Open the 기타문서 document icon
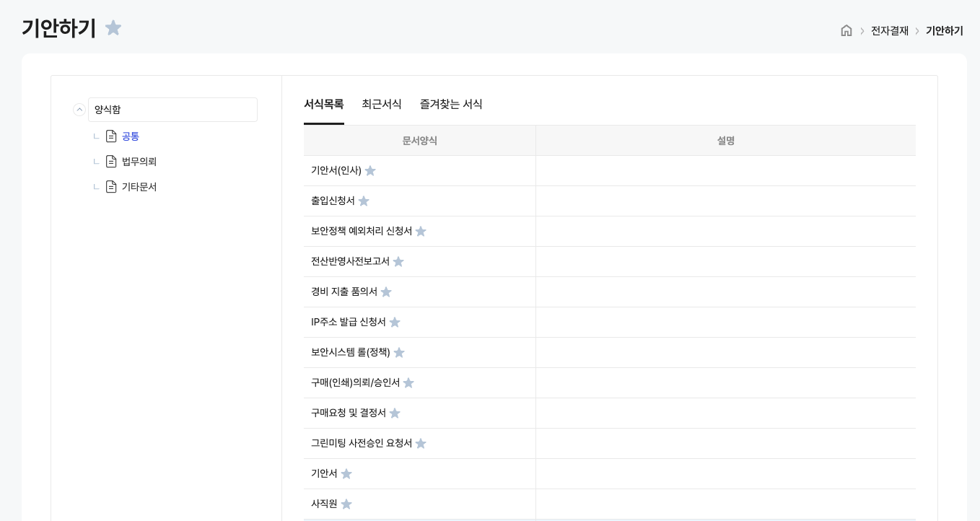Screen dimensions: 980x521 click(x=111, y=187)
